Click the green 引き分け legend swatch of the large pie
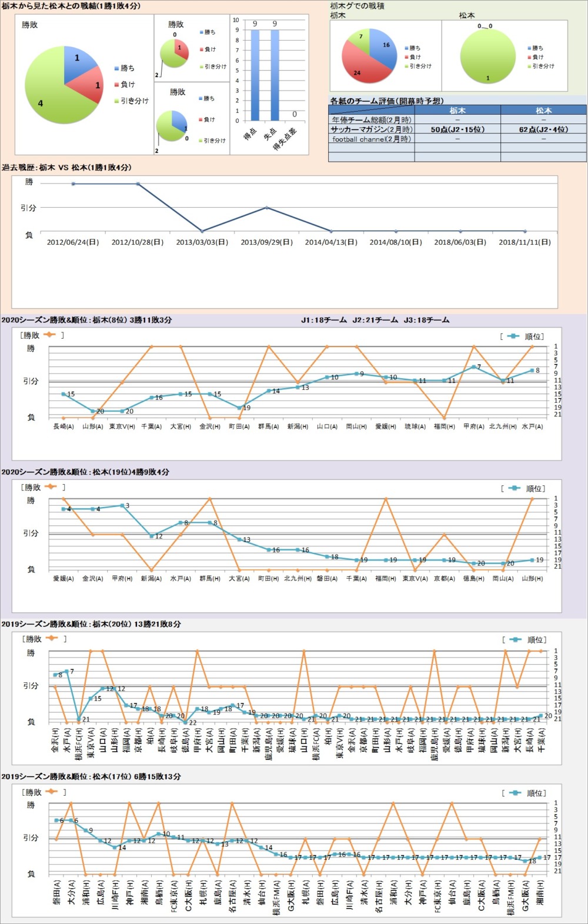 (x=116, y=101)
